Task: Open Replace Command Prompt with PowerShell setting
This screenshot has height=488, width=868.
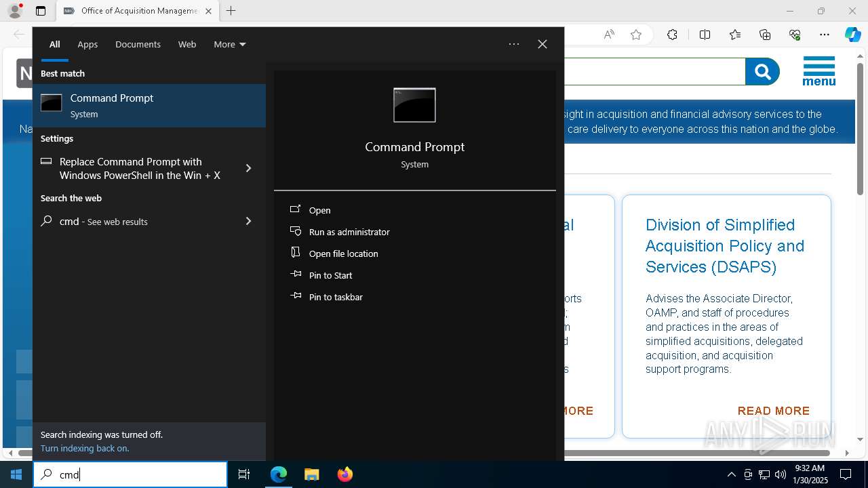Action: click(x=149, y=168)
